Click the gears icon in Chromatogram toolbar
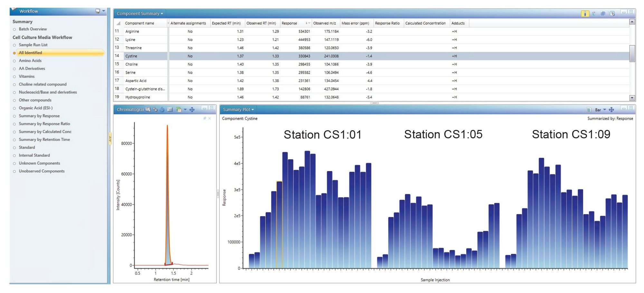Viewport: 644px width, 293px height. pos(155,110)
